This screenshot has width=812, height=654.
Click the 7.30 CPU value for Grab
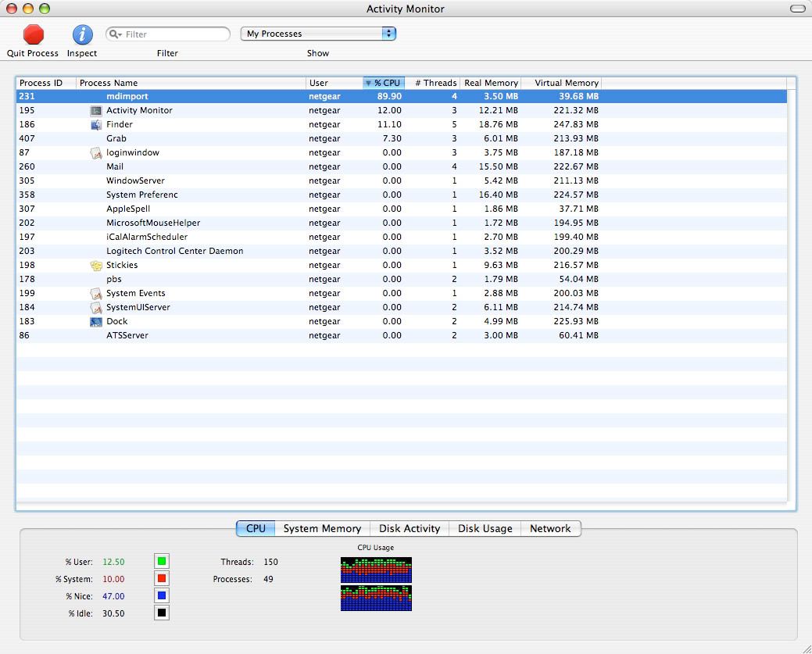point(392,139)
